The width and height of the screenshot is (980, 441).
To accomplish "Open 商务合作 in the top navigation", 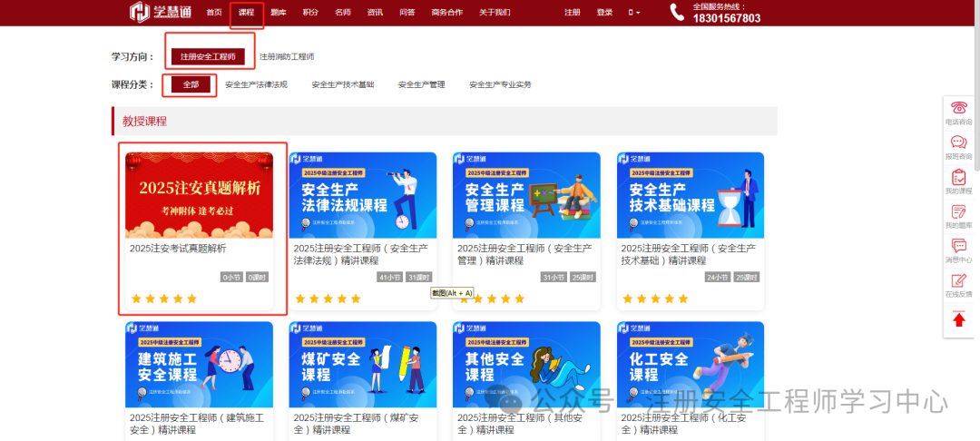I will (446, 13).
